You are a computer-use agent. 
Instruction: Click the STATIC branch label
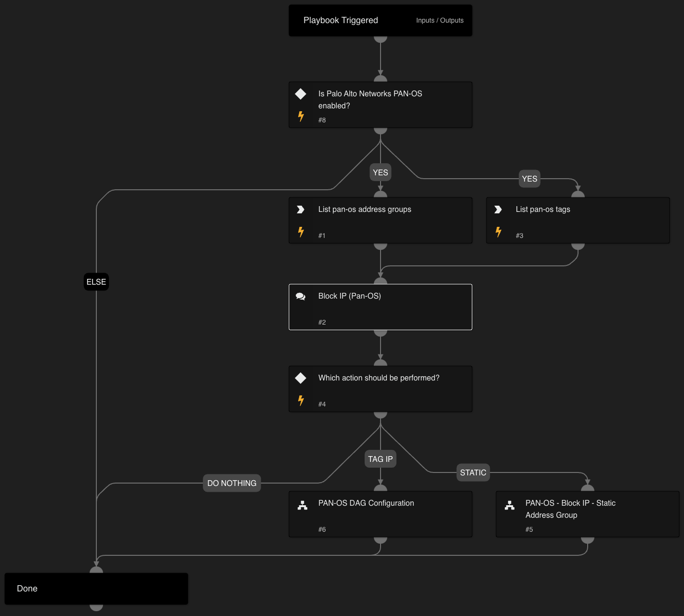click(x=473, y=472)
